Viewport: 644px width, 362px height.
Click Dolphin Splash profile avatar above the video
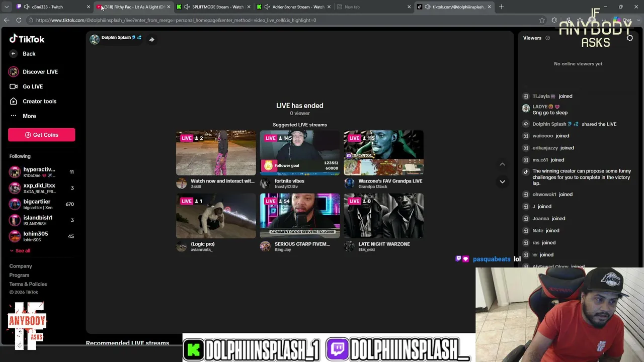[x=95, y=39]
